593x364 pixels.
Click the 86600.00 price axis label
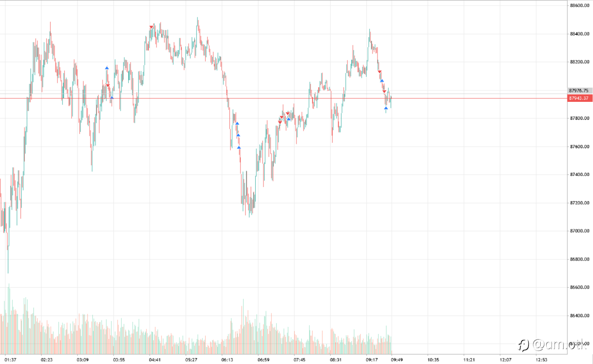coord(579,288)
